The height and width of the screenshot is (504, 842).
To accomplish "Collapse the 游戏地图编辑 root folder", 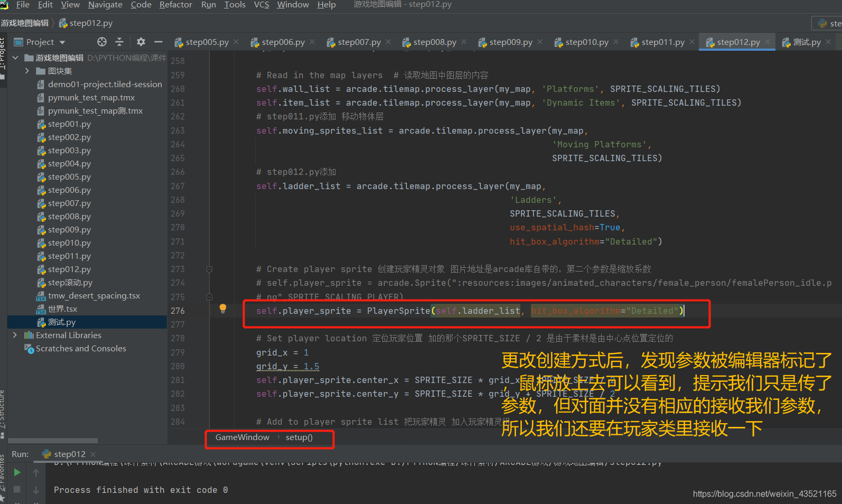I will pyautogui.click(x=15, y=58).
